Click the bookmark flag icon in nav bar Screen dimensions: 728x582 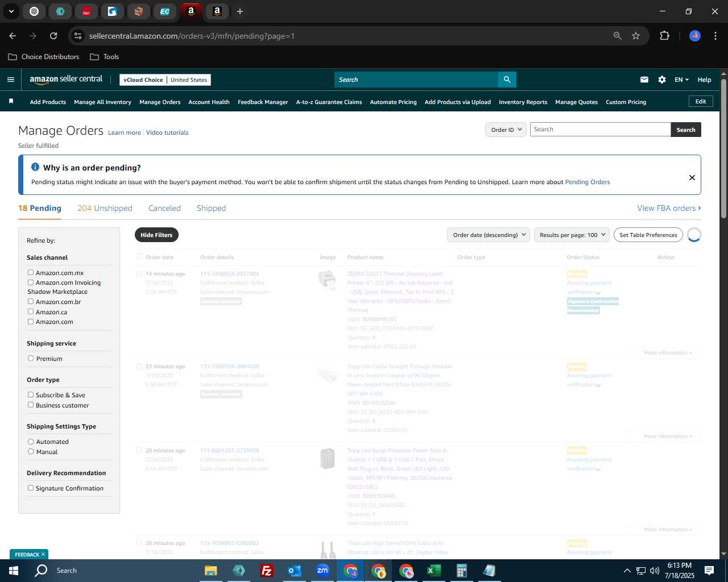[x=11, y=102]
